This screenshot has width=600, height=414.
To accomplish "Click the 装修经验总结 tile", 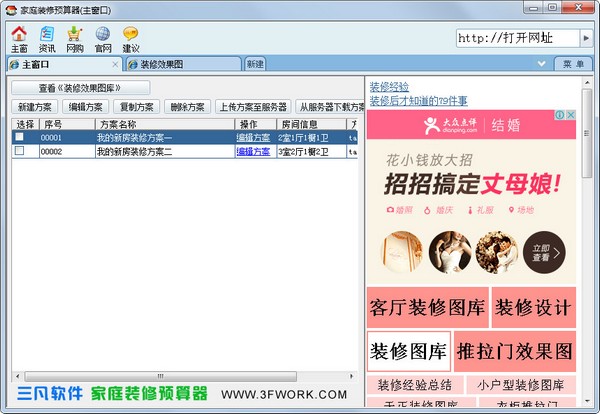I will coord(415,385).
